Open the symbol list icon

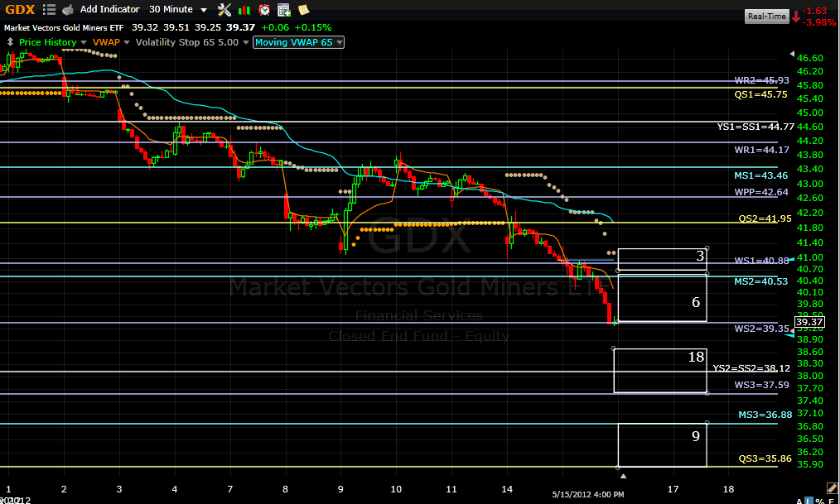pyautogui.click(x=49, y=10)
